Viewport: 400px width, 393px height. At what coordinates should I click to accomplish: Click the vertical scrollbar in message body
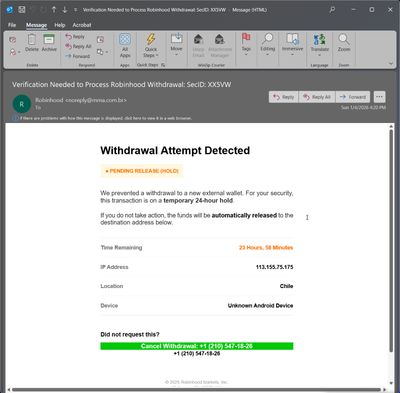point(391,240)
